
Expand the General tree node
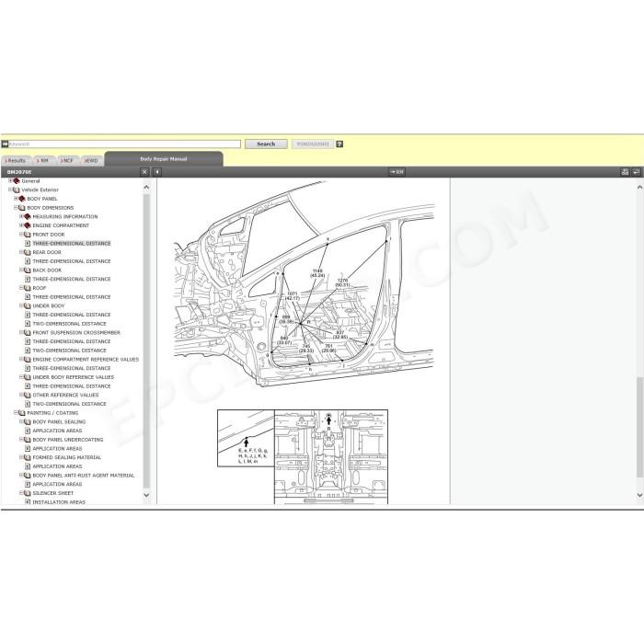tap(10, 180)
